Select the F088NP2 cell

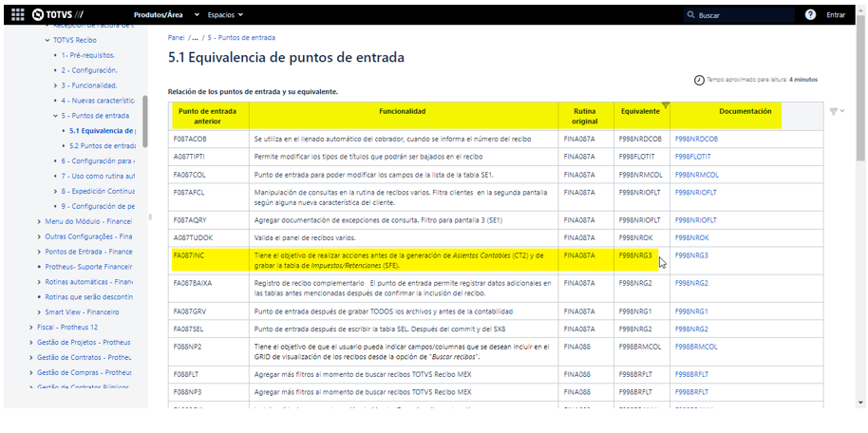pos(209,352)
